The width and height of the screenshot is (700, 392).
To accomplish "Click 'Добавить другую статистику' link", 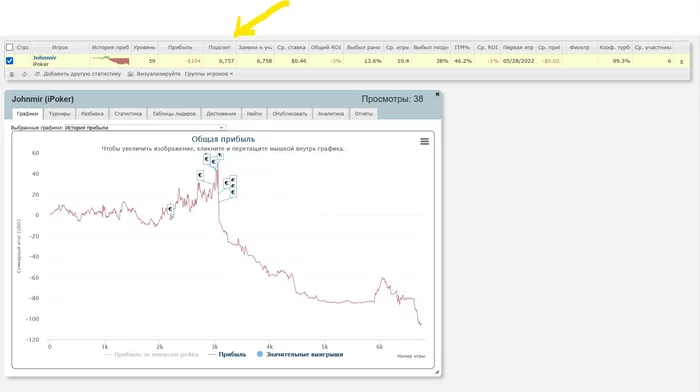I will [82, 74].
